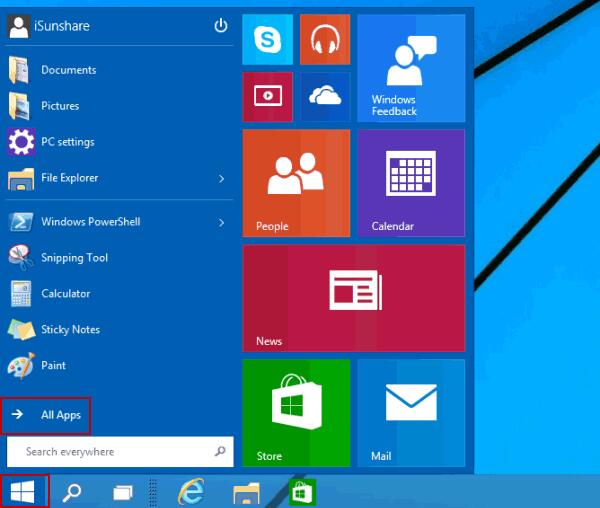Open the Skype tile
This screenshot has width=600, height=508.
click(267, 39)
